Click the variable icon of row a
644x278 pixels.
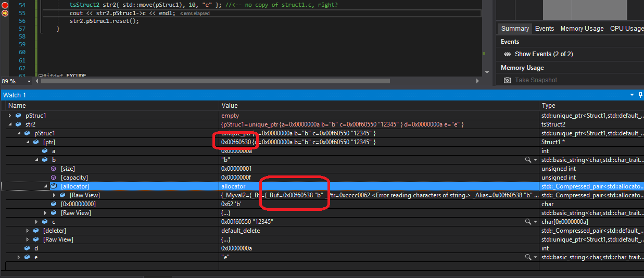coord(45,151)
